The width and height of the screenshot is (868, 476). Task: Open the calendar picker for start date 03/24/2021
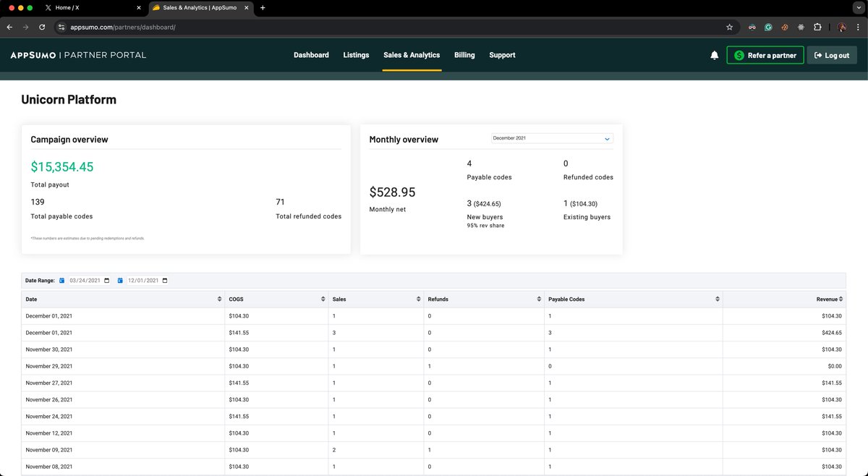tap(107, 281)
